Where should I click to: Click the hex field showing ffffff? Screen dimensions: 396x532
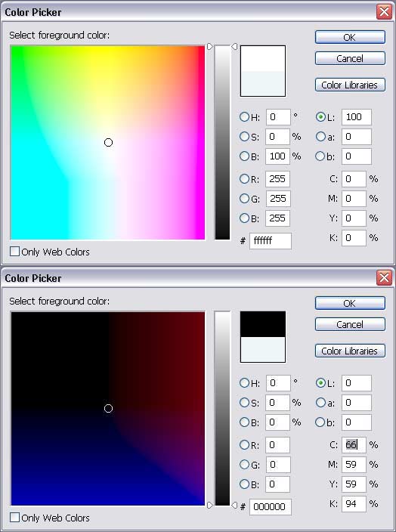point(271,241)
